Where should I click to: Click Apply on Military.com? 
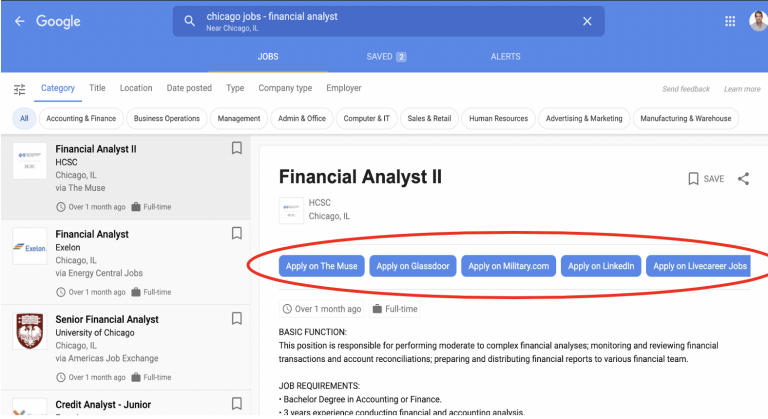(x=508, y=266)
